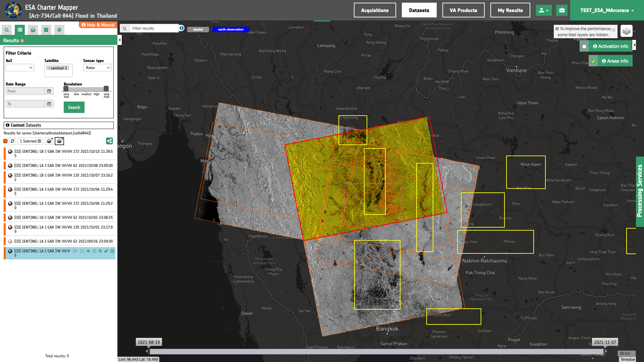Open the AoI dropdown
Image resolution: width=644 pixels, height=362 pixels.
[20, 68]
